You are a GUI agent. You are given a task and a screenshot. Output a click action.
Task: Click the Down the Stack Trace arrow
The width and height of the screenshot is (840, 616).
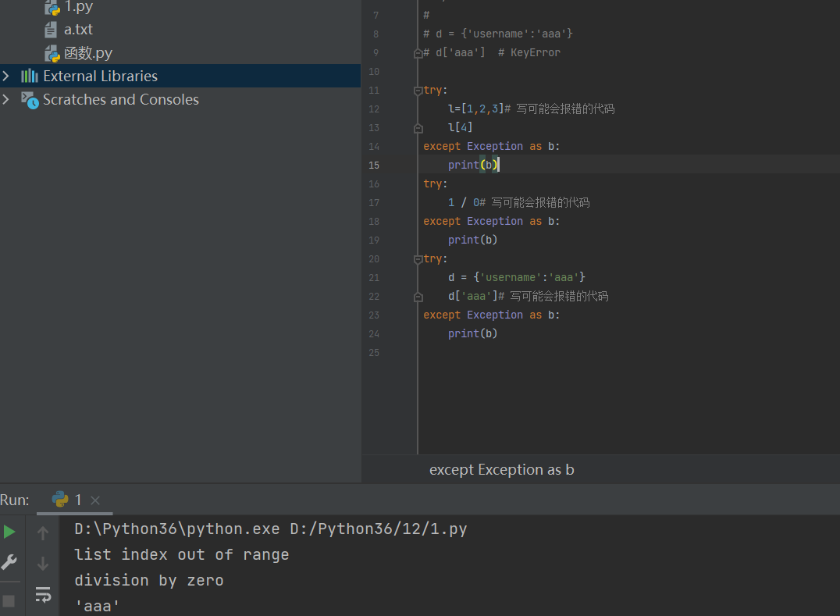coord(43,564)
